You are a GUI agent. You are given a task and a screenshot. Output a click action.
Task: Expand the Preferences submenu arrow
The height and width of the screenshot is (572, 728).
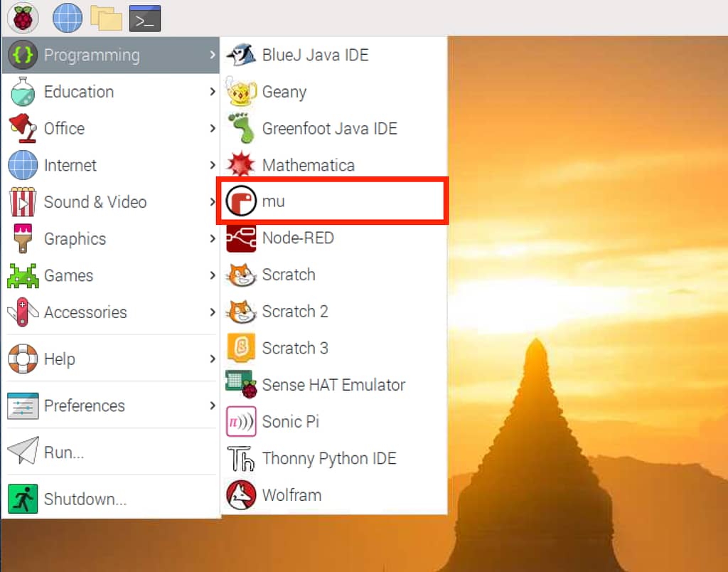212,406
